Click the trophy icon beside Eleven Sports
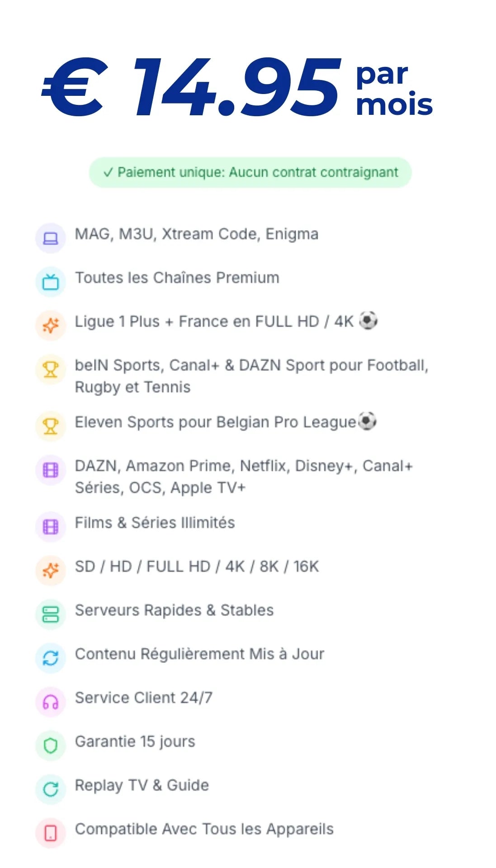Viewport: 496px width, 868px height. point(51,426)
